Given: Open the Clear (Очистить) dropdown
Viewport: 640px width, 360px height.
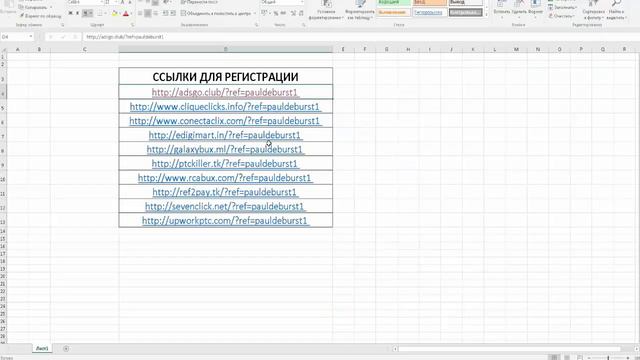Looking at the screenshot, I should [562, 16].
